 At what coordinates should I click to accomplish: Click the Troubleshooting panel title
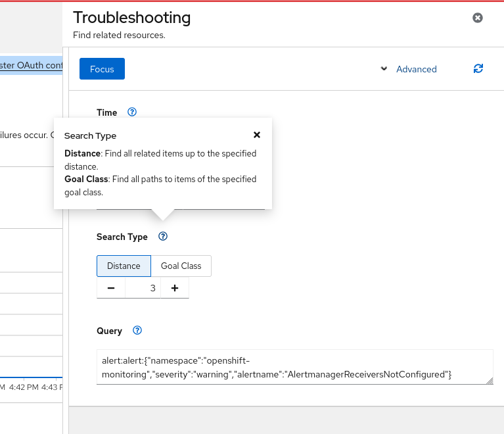click(x=132, y=18)
